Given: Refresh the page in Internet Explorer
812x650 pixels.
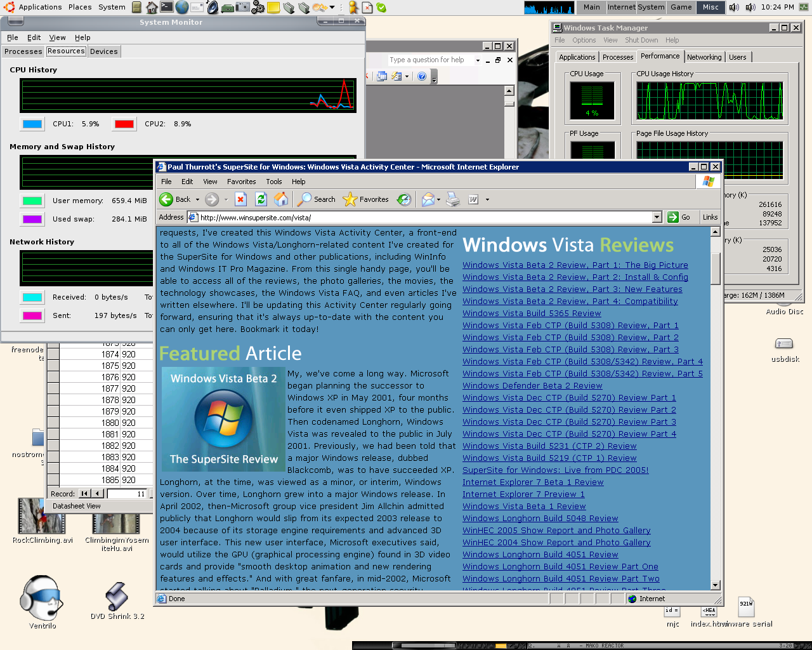Looking at the screenshot, I should click(261, 199).
